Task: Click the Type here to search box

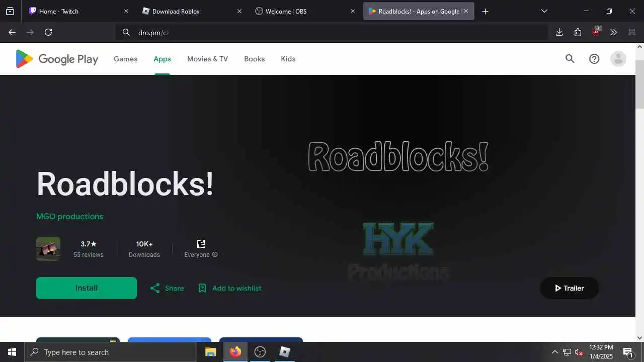Action: coord(111,352)
